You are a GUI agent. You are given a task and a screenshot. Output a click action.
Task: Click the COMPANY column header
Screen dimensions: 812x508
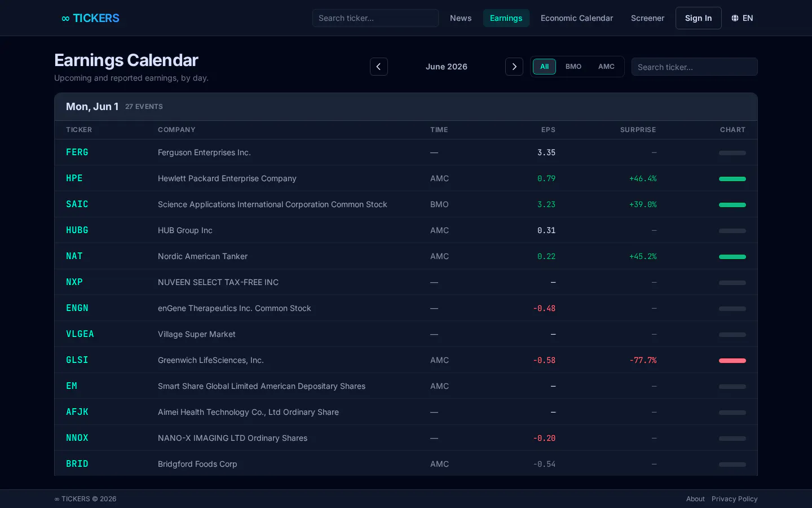(176, 130)
